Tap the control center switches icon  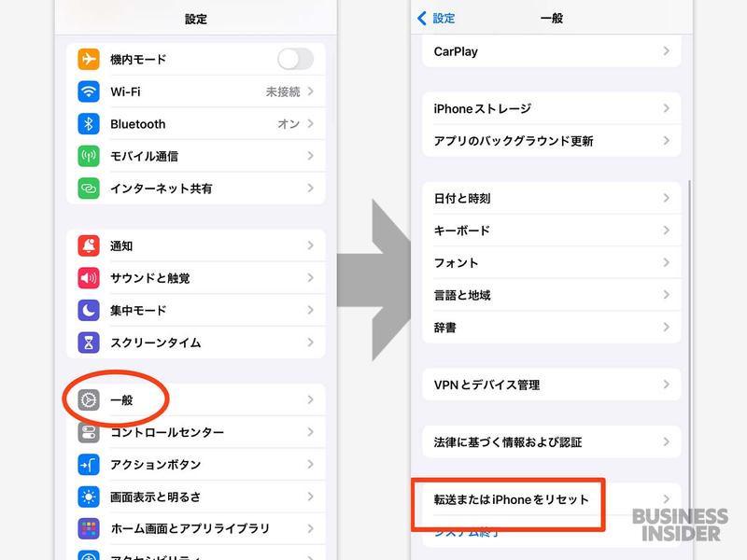[89, 432]
